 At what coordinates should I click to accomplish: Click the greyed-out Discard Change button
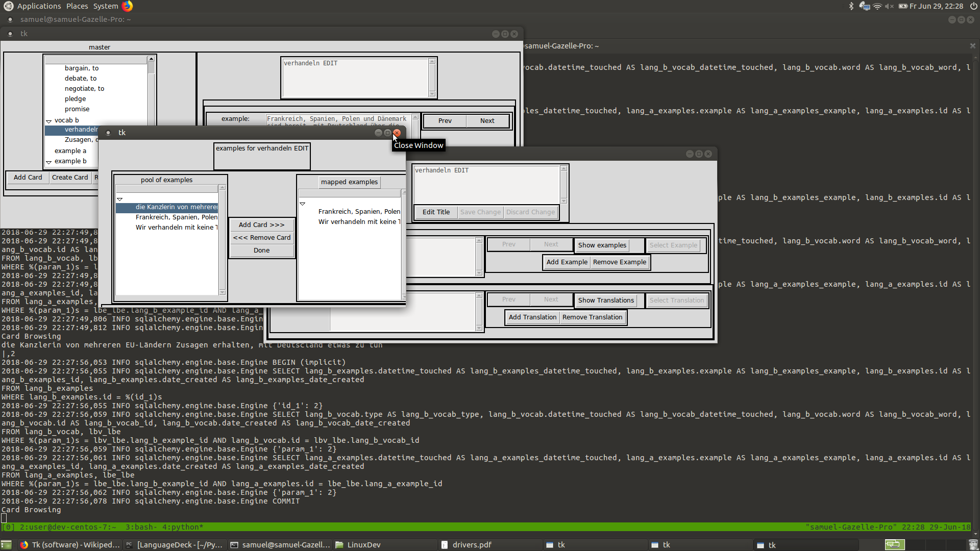pos(531,212)
